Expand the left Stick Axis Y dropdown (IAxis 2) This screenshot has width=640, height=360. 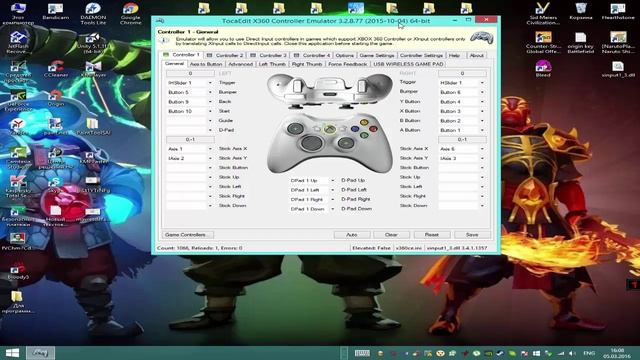coord(210,158)
